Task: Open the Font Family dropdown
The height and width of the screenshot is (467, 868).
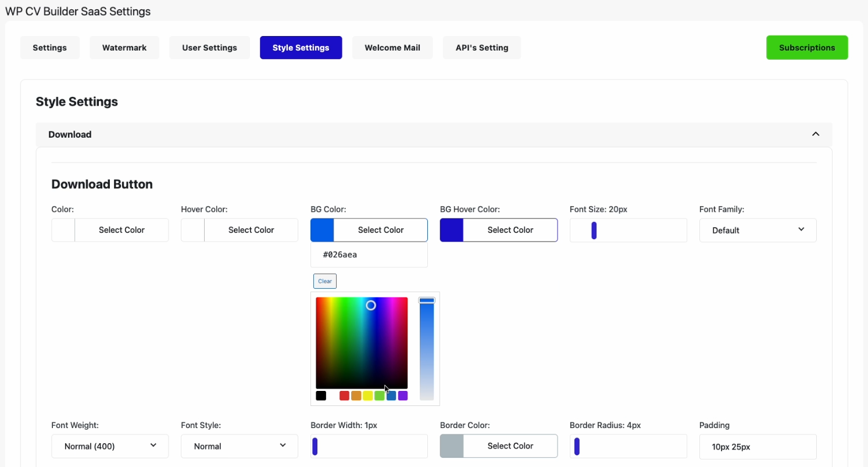Action: point(758,231)
